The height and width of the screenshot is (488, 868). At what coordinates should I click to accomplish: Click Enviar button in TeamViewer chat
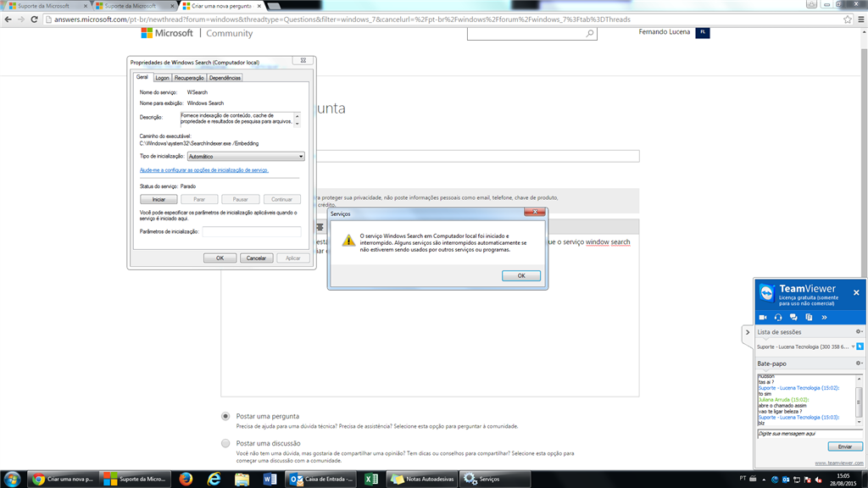pos(845,446)
